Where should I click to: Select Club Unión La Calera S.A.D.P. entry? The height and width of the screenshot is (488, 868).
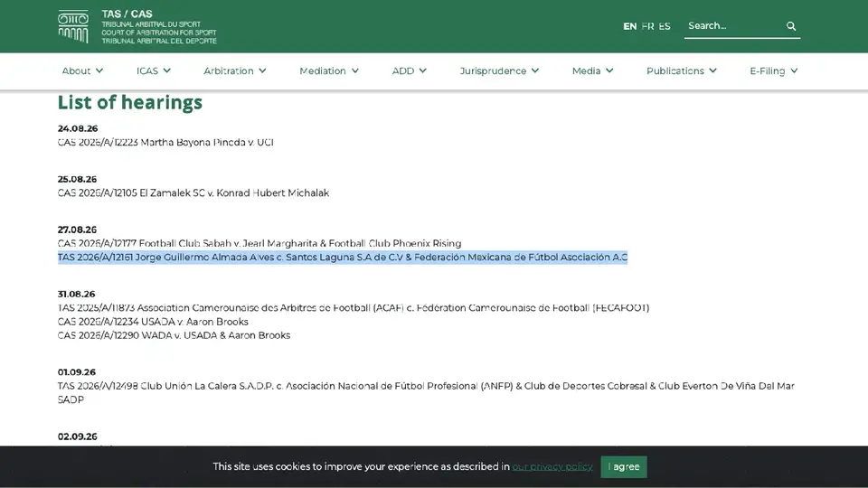pos(426,393)
